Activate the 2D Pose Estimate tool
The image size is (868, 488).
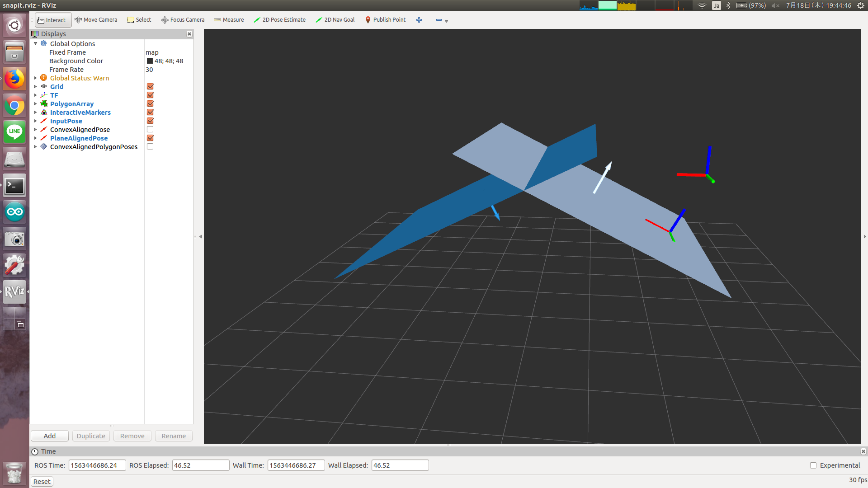tap(279, 20)
